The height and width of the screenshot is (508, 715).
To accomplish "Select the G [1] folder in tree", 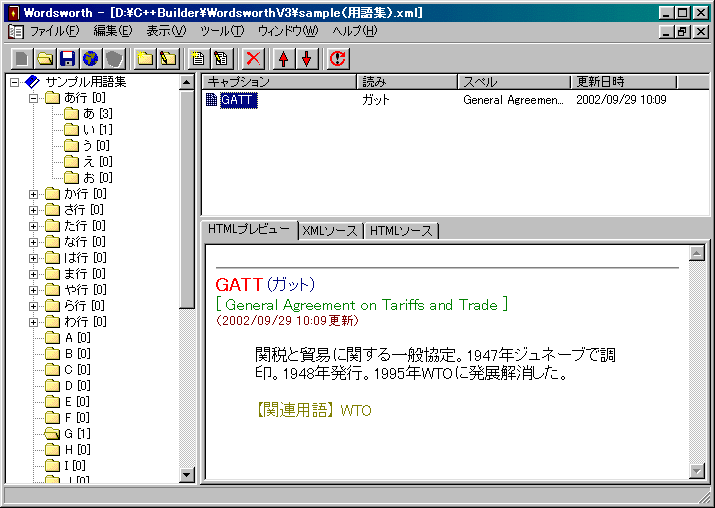I will [x=76, y=434].
